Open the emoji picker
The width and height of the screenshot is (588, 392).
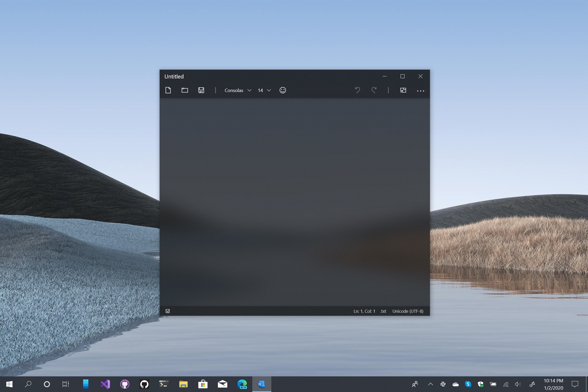[x=283, y=90]
